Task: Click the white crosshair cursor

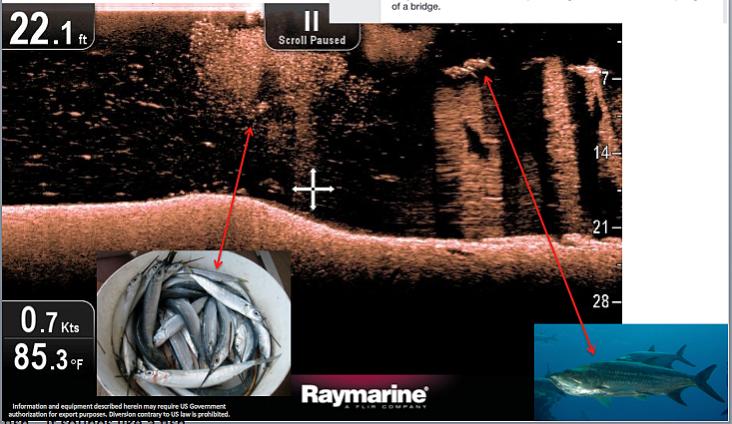Action: 312,189
